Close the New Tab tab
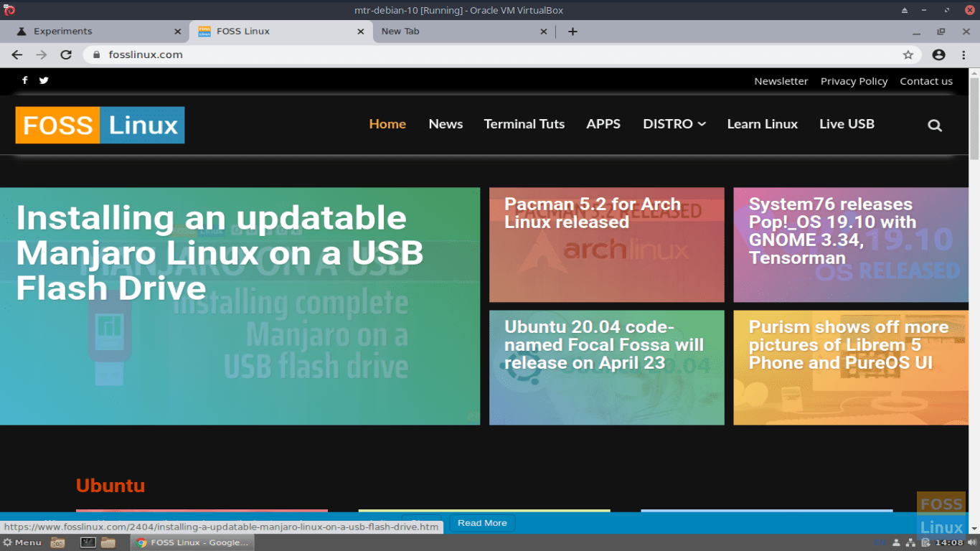The width and height of the screenshot is (980, 551). coord(543,32)
